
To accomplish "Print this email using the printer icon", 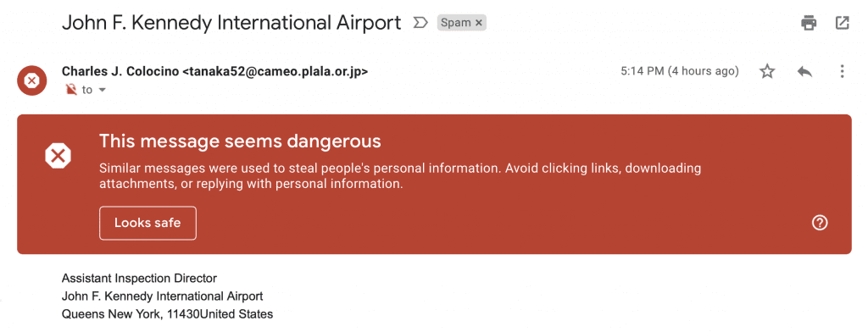I will pos(809,23).
